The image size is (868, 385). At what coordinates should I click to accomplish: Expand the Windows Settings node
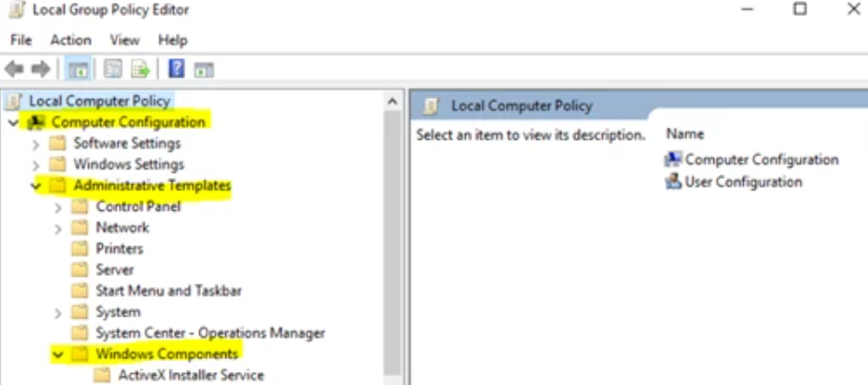(36, 166)
